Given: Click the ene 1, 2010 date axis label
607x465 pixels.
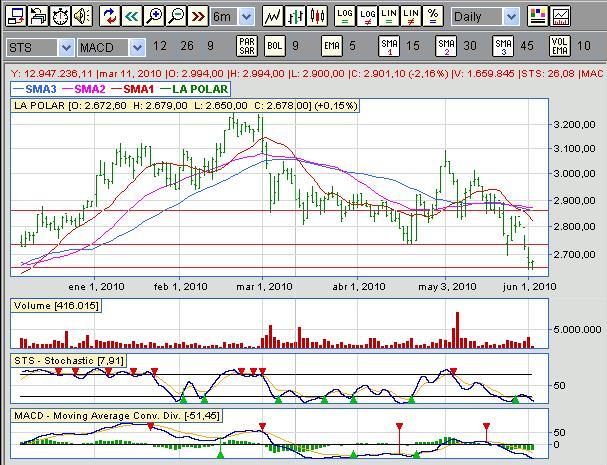Looking at the screenshot, I should (x=96, y=287).
